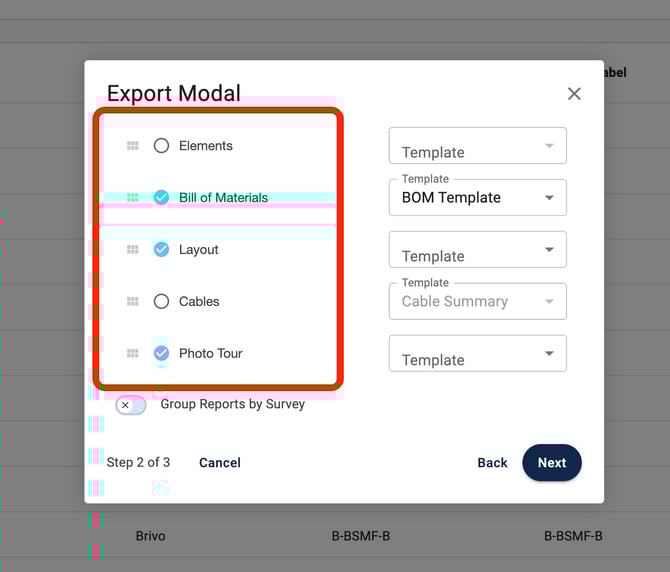The image size is (670, 572).
Task: Uncheck the Layout report option
Action: pyautogui.click(x=161, y=250)
